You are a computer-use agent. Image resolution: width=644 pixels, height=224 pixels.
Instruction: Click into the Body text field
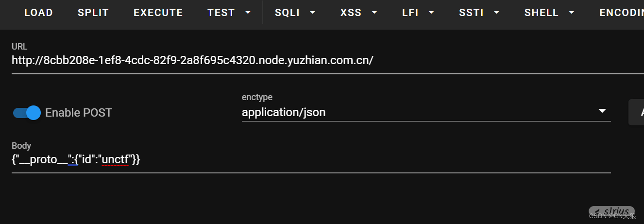tap(311, 159)
